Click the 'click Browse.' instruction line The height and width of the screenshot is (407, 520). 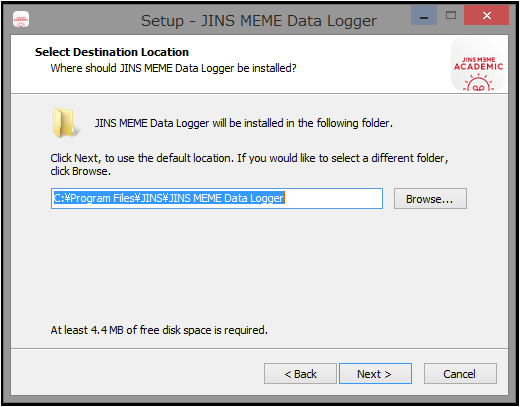tap(80, 171)
